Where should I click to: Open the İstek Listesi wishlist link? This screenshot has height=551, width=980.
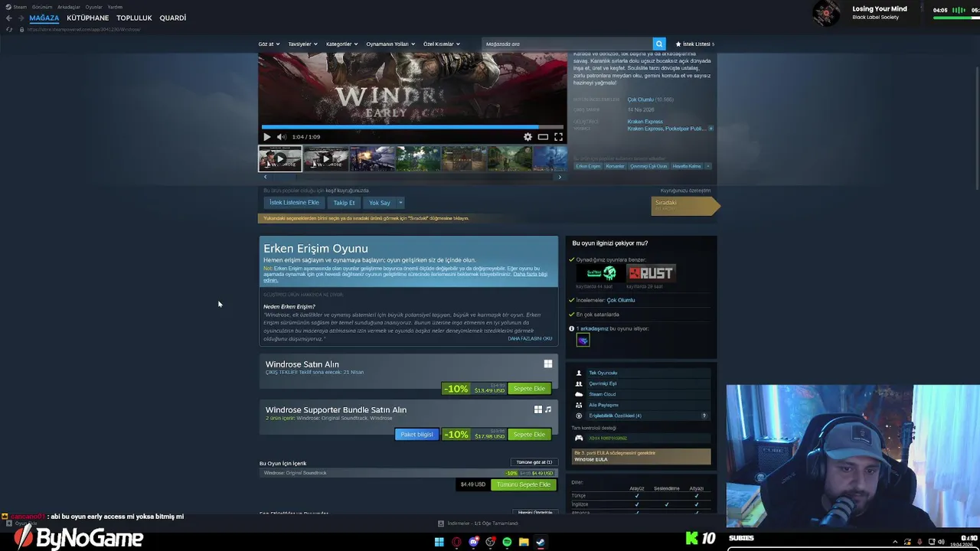(694, 44)
